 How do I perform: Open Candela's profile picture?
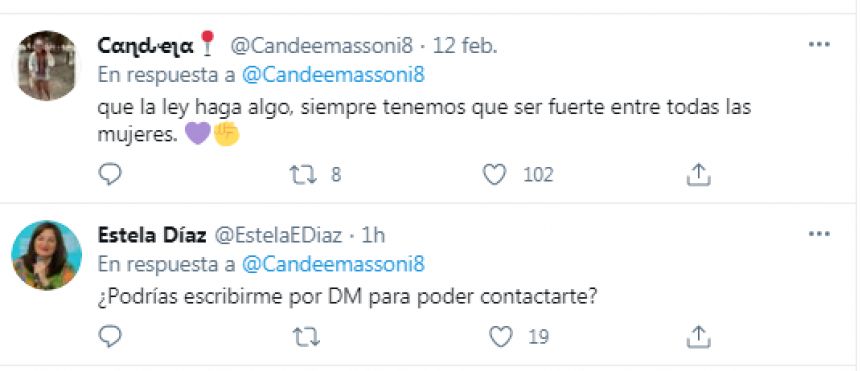(47, 65)
